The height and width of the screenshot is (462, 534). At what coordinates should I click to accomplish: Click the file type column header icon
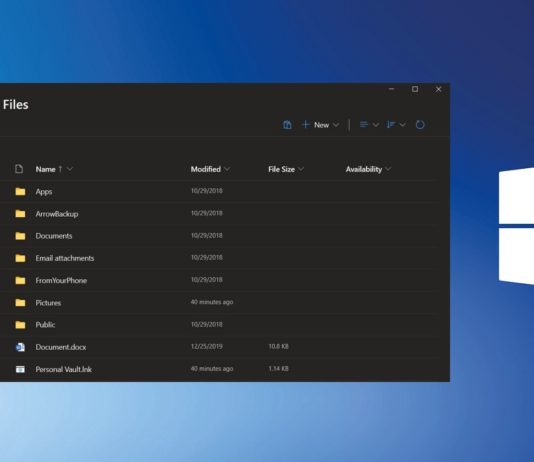(x=19, y=169)
